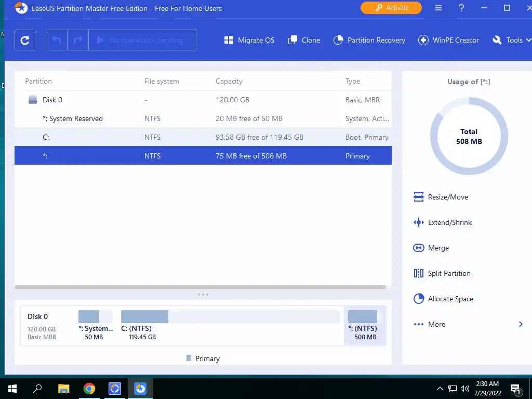Expand the More operations list
532x399 pixels.
468,324
